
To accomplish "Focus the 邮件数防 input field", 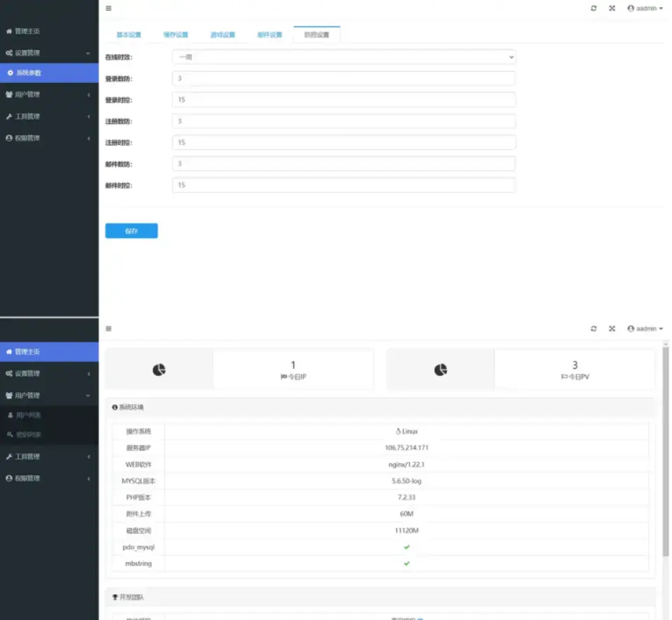I will pos(343,164).
